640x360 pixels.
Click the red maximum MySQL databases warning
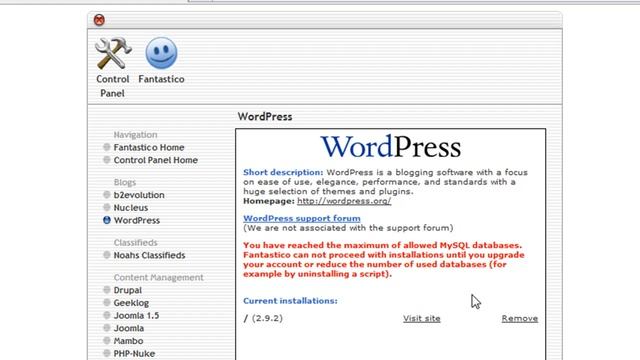(384, 260)
